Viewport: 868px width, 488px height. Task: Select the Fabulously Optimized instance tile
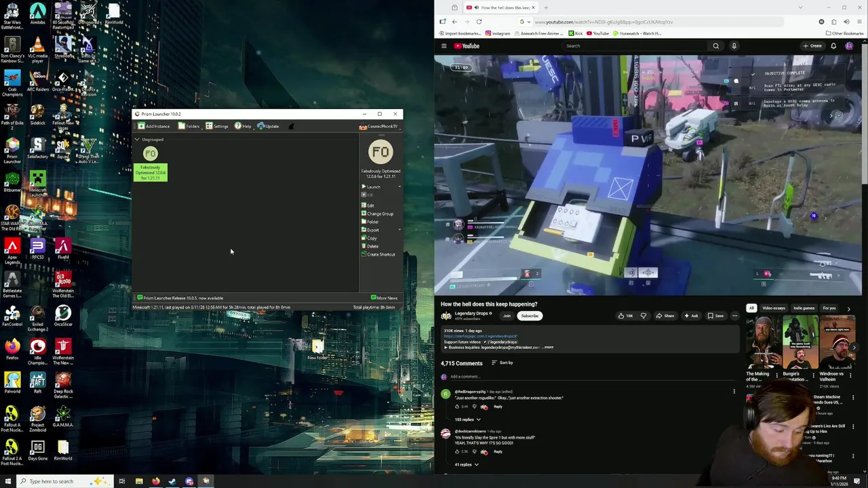(151, 163)
